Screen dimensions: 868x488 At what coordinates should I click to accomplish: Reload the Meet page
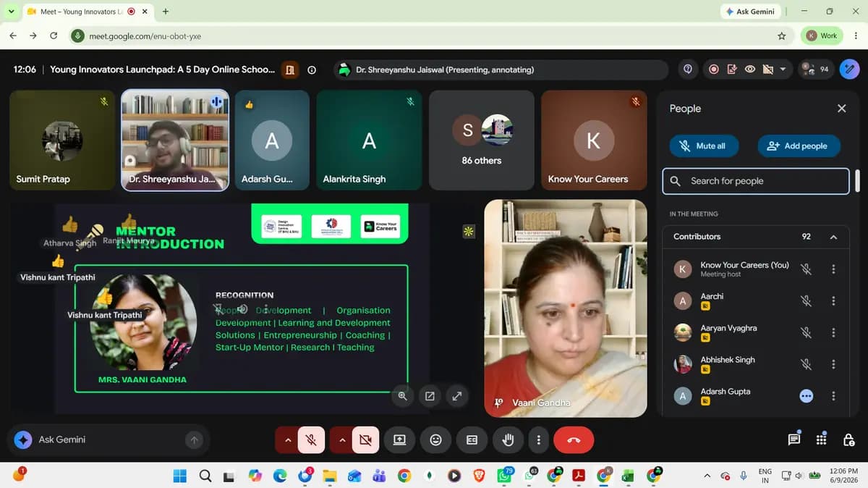coord(54,35)
